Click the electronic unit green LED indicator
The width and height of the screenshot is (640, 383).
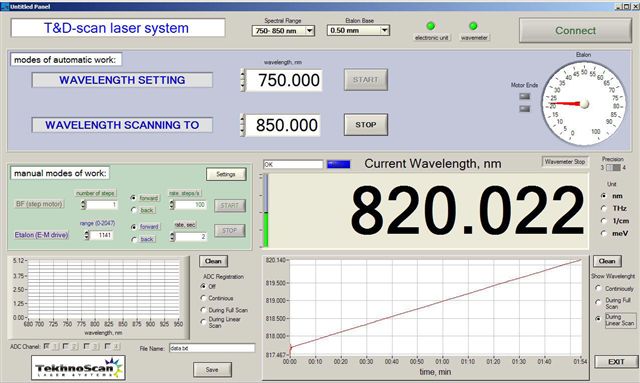(x=430, y=26)
